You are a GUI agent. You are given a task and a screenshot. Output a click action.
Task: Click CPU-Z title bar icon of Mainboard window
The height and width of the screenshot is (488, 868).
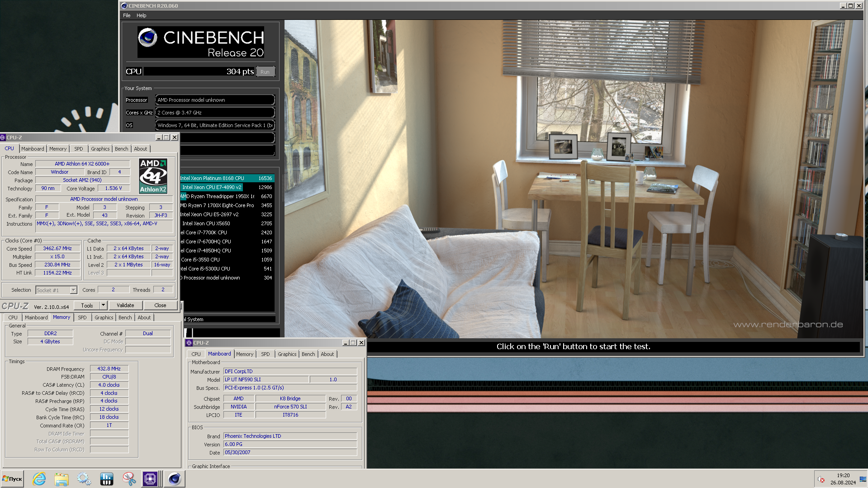(x=189, y=343)
